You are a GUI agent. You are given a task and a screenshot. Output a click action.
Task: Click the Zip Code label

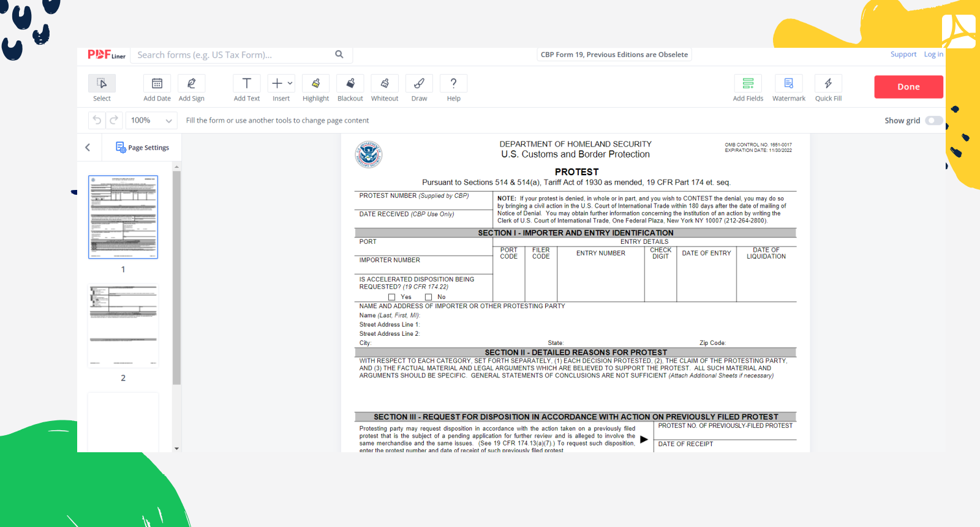point(712,343)
